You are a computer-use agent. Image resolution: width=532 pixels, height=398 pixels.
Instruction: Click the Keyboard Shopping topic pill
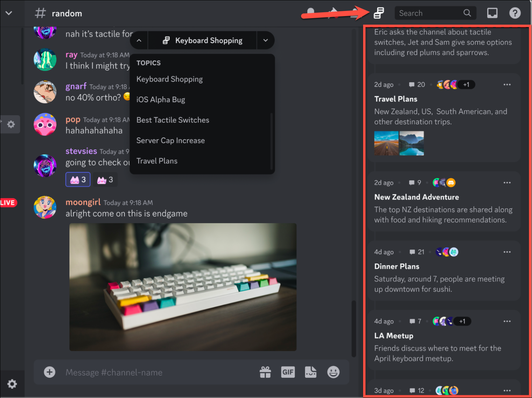point(202,40)
